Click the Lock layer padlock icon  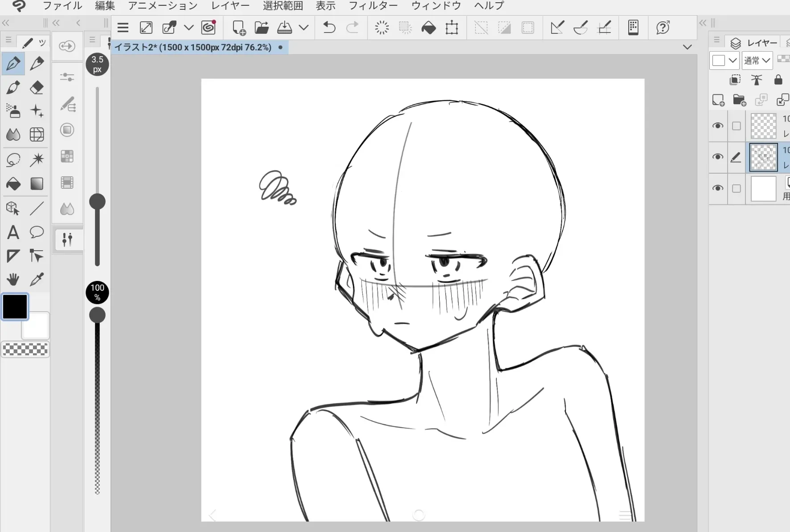click(x=778, y=80)
